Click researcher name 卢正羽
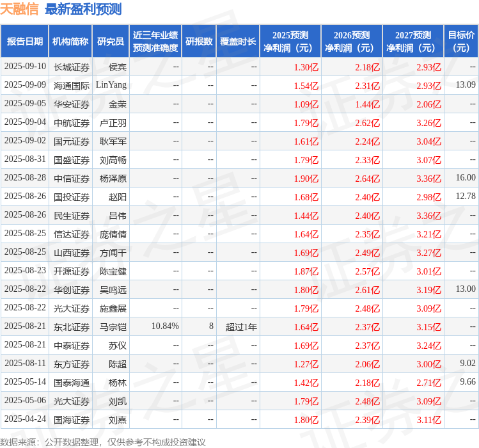Screen dimensions: 479x448 (113, 123)
